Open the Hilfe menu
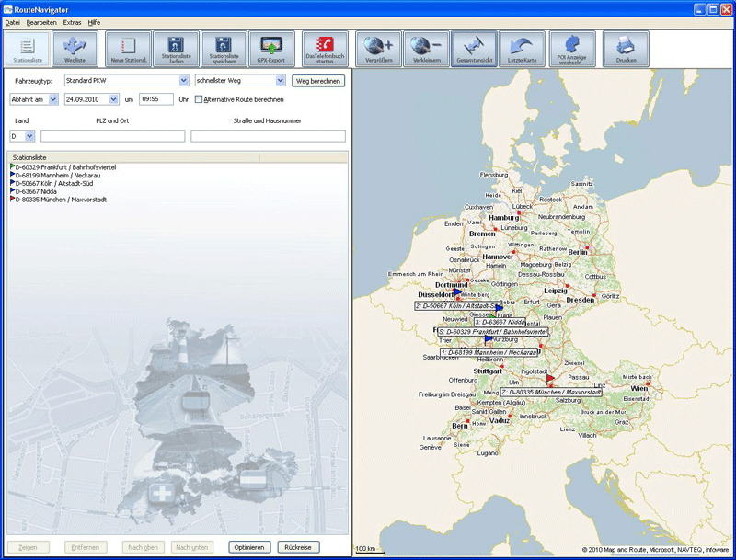The height and width of the screenshot is (560, 736). (94, 22)
